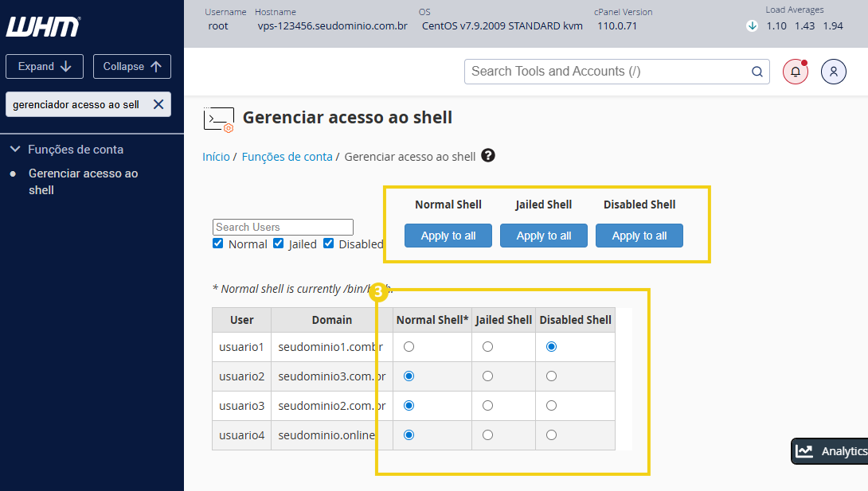This screenshot has width=868, height=491.
Task: Click the Expand button
Action: [45, 66]
